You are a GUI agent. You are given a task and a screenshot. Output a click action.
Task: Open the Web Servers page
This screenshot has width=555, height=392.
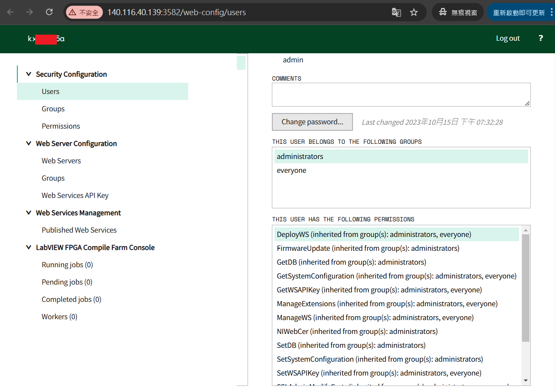(61, 161)
